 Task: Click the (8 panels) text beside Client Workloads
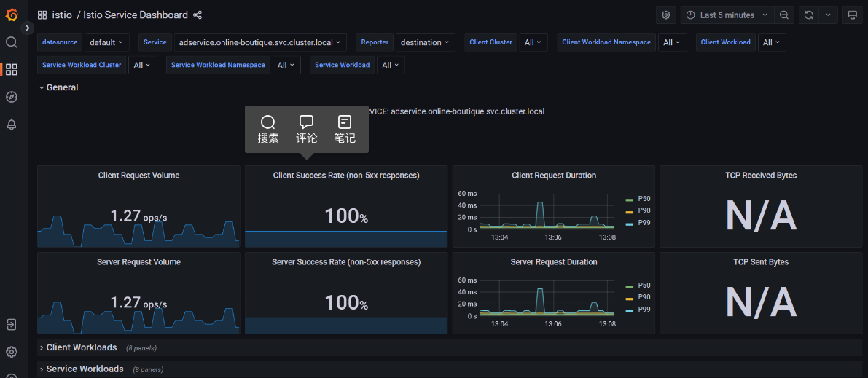[x=141, y=348]
